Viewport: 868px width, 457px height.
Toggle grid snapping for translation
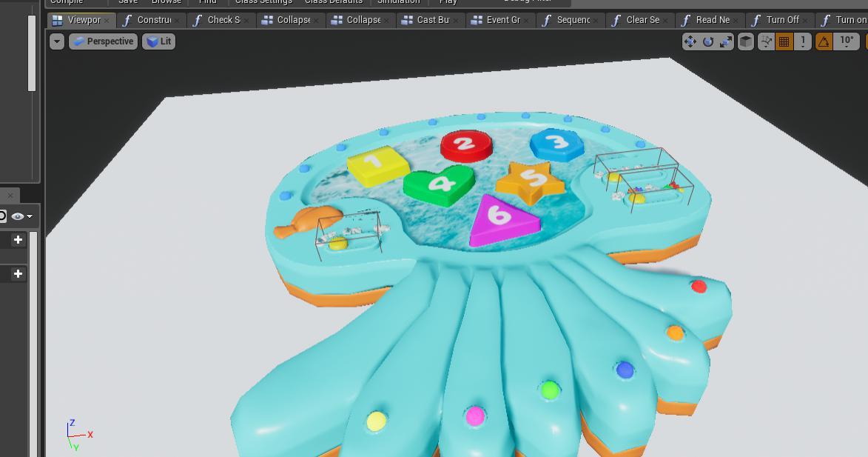784,41
